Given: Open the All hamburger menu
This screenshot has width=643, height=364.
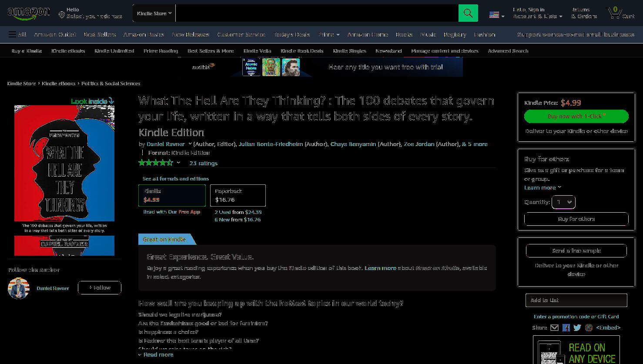Looking at the screenshot, I should tap(17, 34).
